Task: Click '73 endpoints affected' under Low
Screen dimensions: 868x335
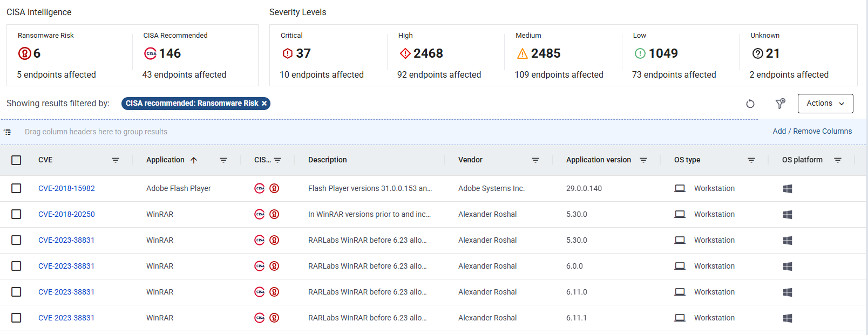Action: click(x=674, y=74)
